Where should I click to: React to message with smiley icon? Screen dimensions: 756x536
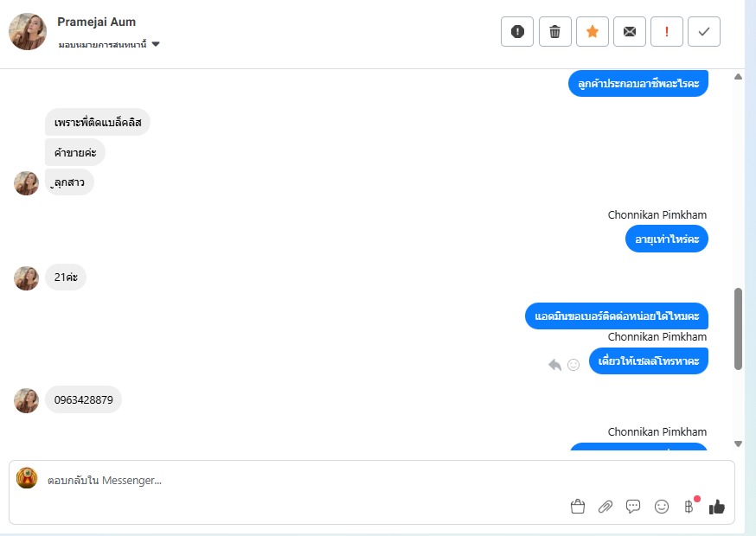573,365
